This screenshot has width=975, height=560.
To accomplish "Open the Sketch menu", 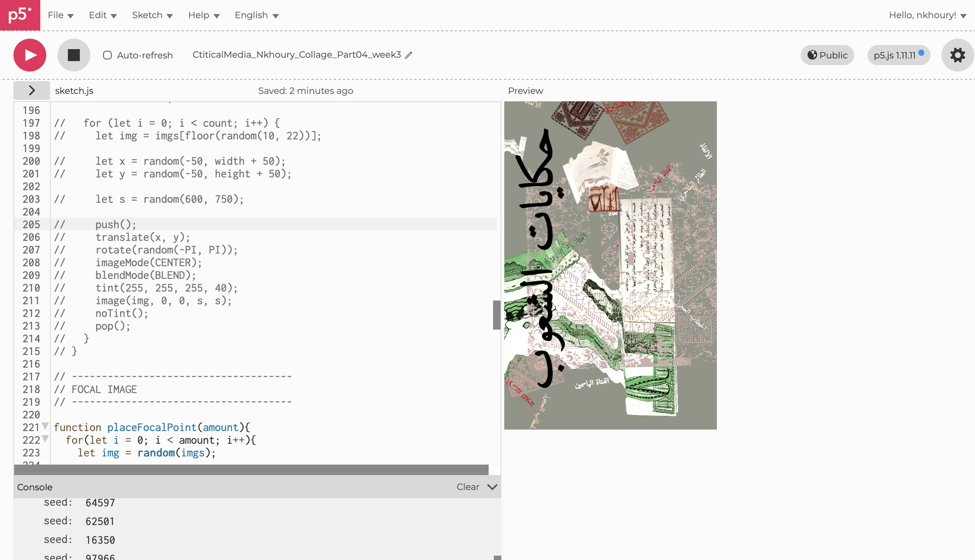I will pyautogui.click(x=152, y=15).
